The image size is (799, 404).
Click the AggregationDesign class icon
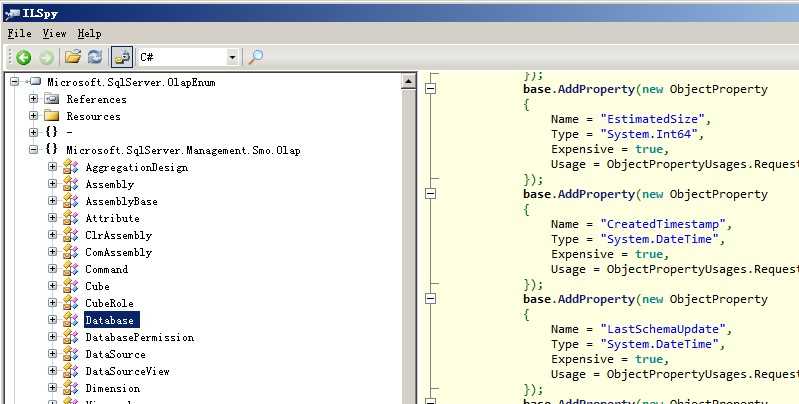(71, 167)
